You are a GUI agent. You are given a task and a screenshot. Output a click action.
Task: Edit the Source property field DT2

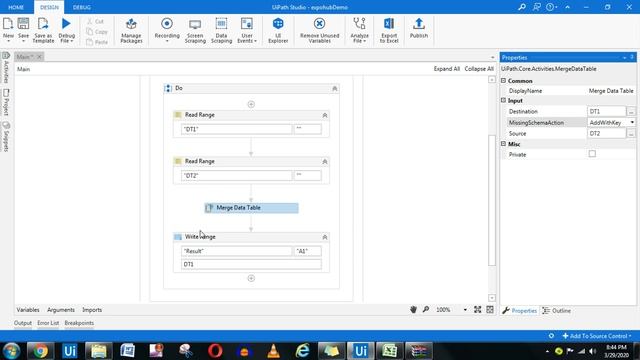coord(606,133)
